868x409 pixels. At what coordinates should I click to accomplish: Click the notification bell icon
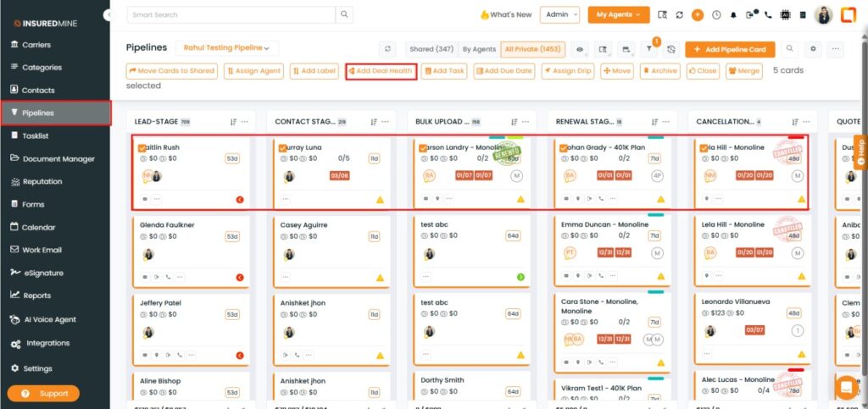pyautogui.click(x=733, y=14)
